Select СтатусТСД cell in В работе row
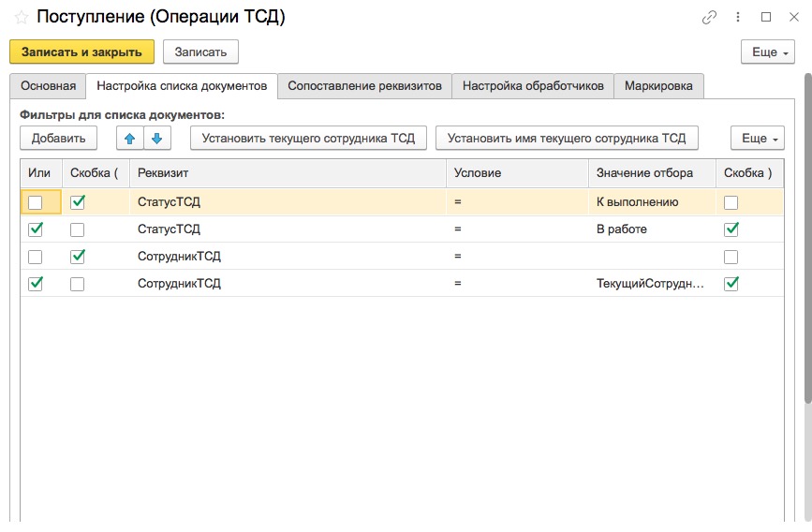This screenshot has width=812, height=532. click(288, 229)
